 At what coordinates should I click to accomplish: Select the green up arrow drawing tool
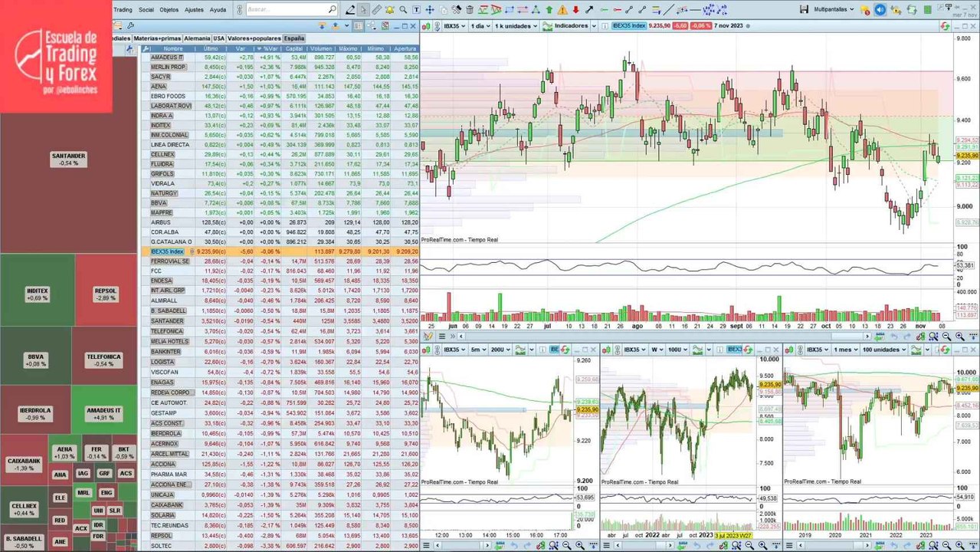549,10
